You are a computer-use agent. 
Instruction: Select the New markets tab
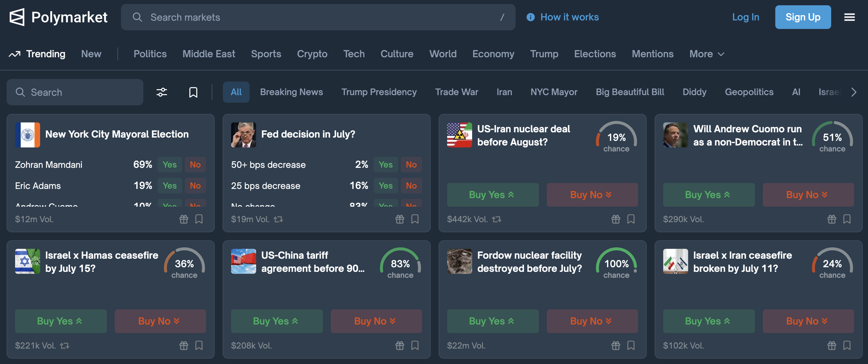click(91, 54)
